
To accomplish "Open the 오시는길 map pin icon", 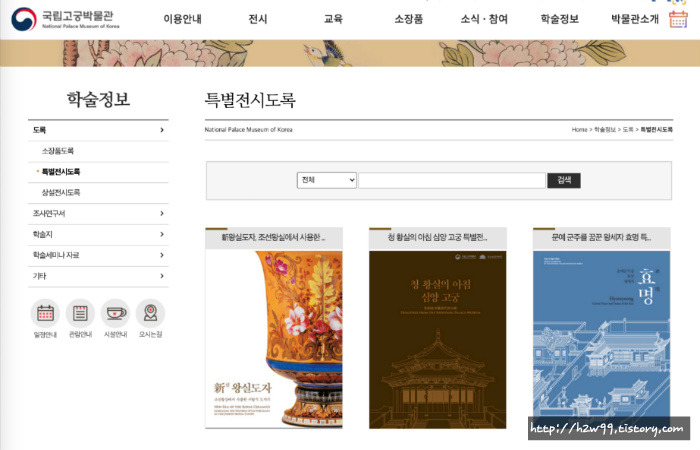I will click(150, 313).
